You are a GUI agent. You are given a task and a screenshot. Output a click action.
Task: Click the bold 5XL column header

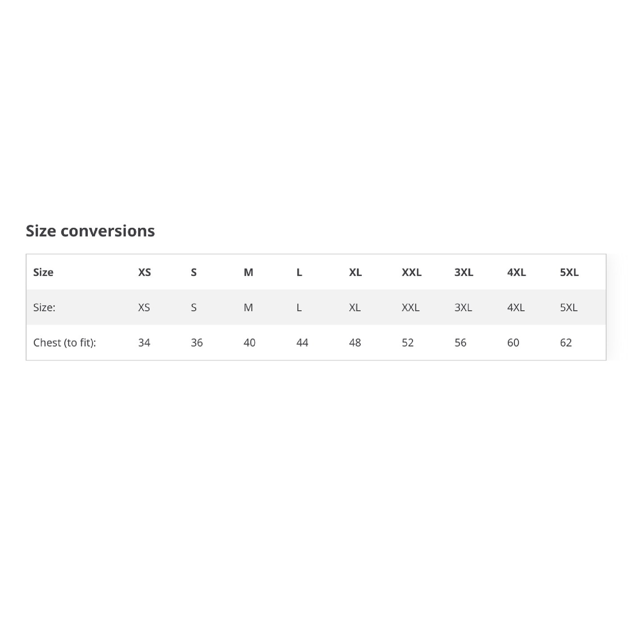(x=569, y=272)
